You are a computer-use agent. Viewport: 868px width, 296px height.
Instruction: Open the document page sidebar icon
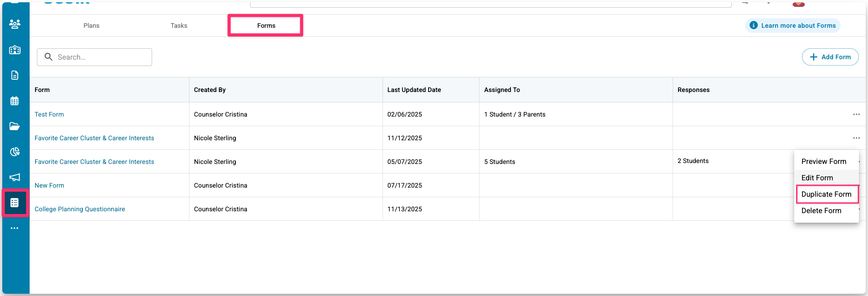pyautogui.click(x=15, y=75)
